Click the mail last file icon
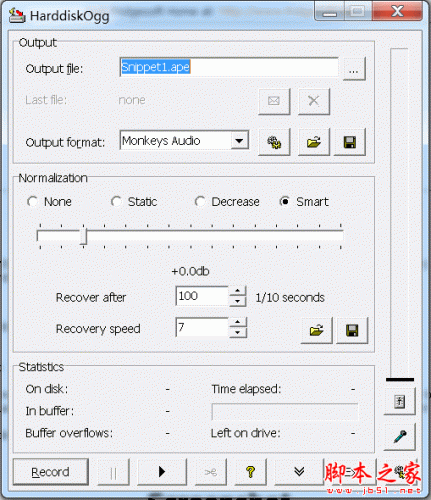 274,101
